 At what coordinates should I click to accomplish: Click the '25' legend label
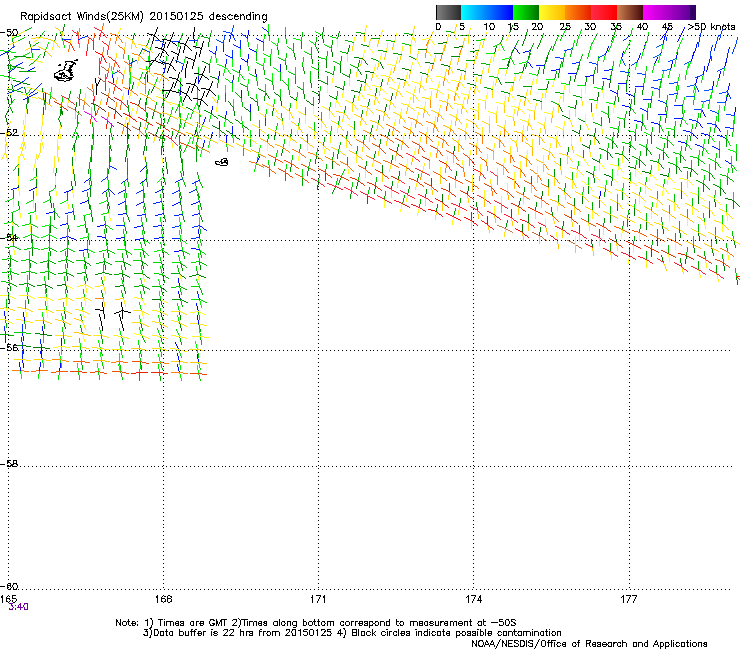tap(565, 27)
